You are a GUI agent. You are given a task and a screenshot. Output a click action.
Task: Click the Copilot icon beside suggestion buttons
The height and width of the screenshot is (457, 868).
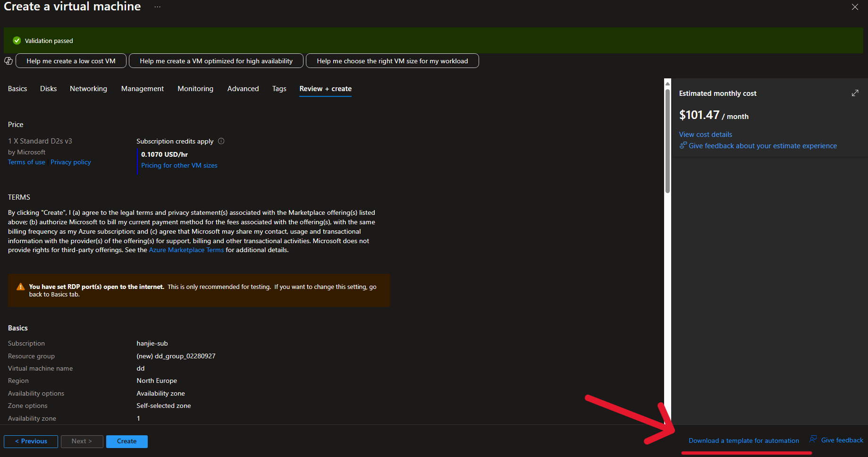tap(8, 61)
